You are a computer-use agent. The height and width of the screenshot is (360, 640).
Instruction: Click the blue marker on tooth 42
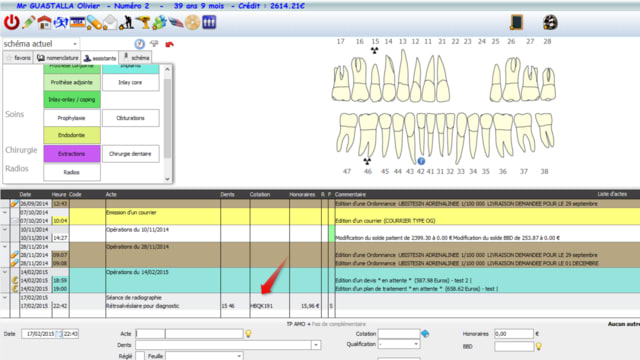tap(421, 161)
